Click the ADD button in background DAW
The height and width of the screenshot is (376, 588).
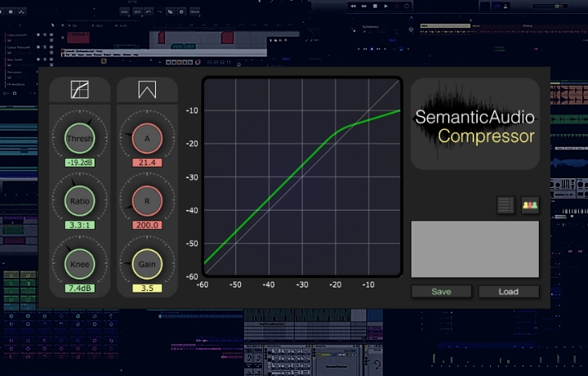[124, 11]
